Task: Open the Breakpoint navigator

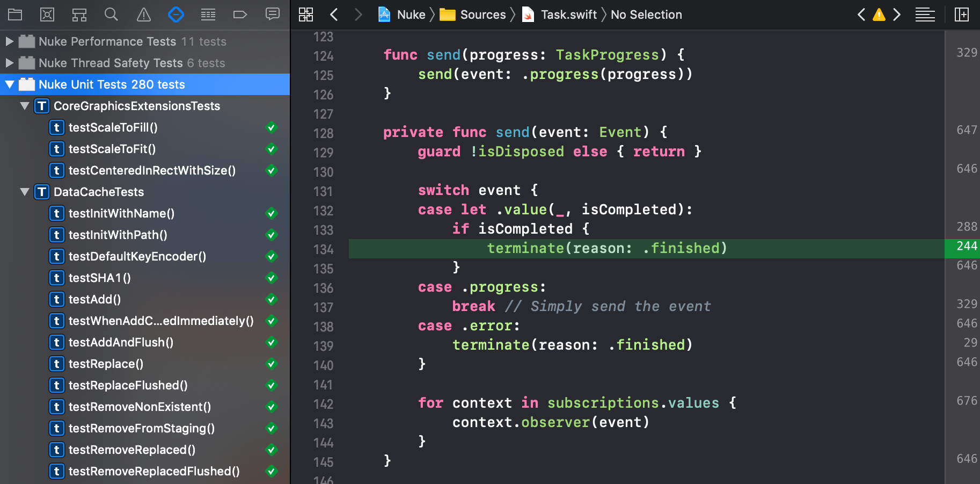Action: click(x=240, y=15)
